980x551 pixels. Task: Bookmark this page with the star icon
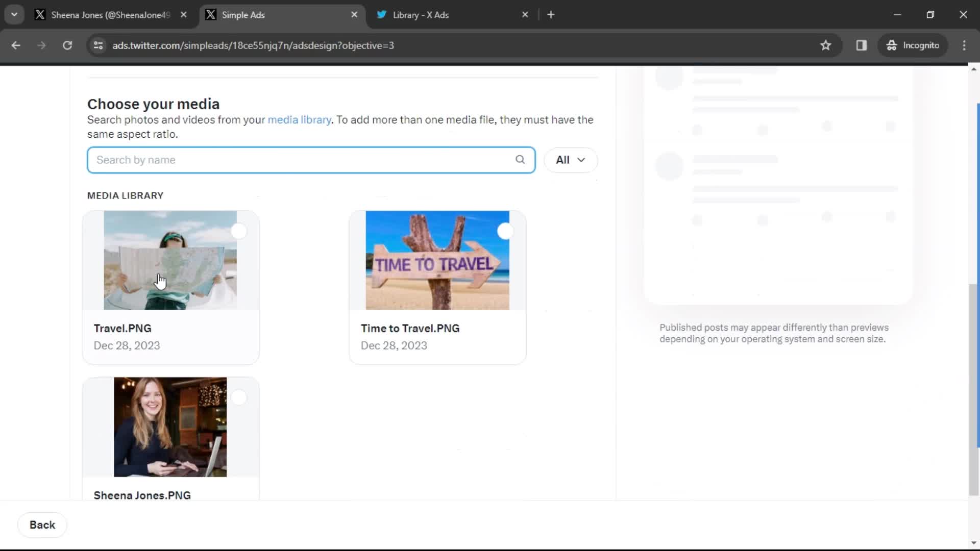(825, 45)
